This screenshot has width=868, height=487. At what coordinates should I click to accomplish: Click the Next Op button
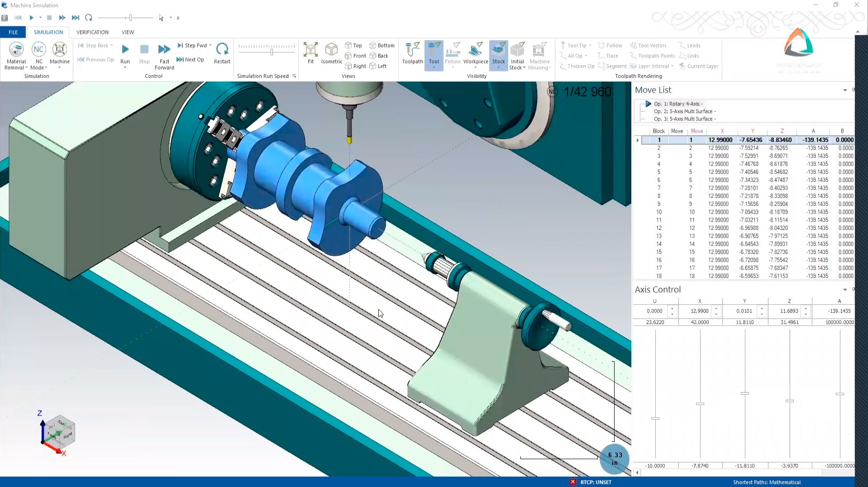[191, 59]
